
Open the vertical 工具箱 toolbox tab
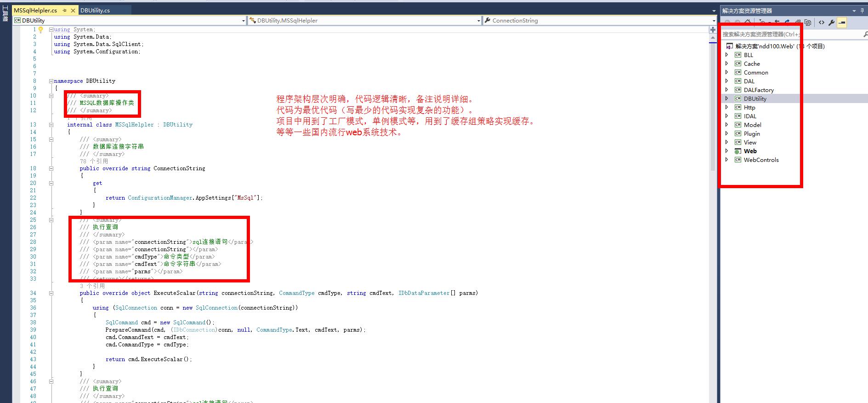(5, 14)
